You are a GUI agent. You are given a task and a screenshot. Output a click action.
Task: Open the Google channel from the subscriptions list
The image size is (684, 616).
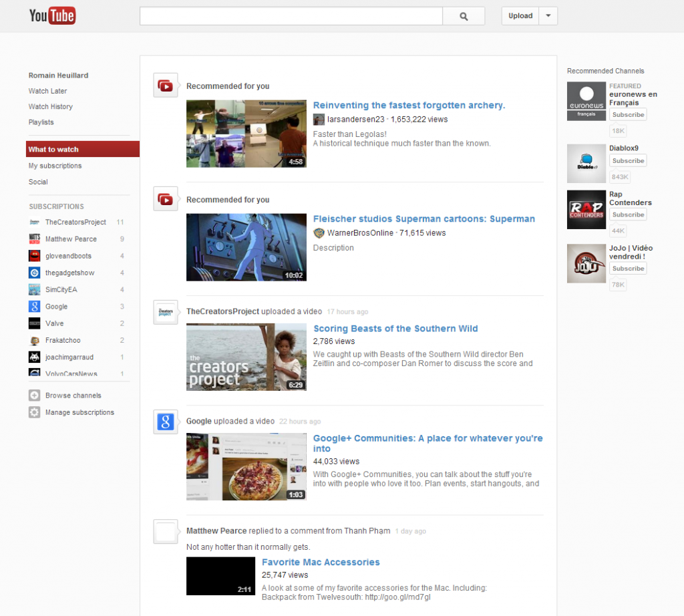click(61, 306)
